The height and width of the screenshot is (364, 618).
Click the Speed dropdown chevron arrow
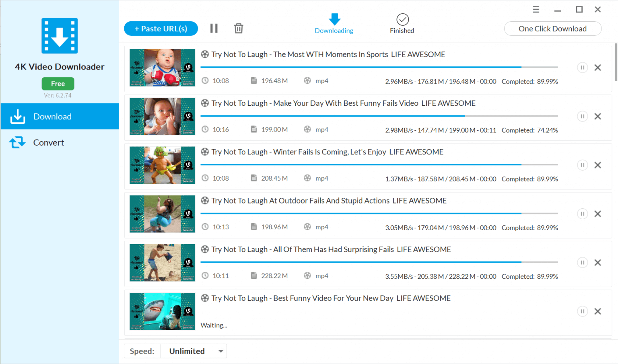(x=220, y=351)
